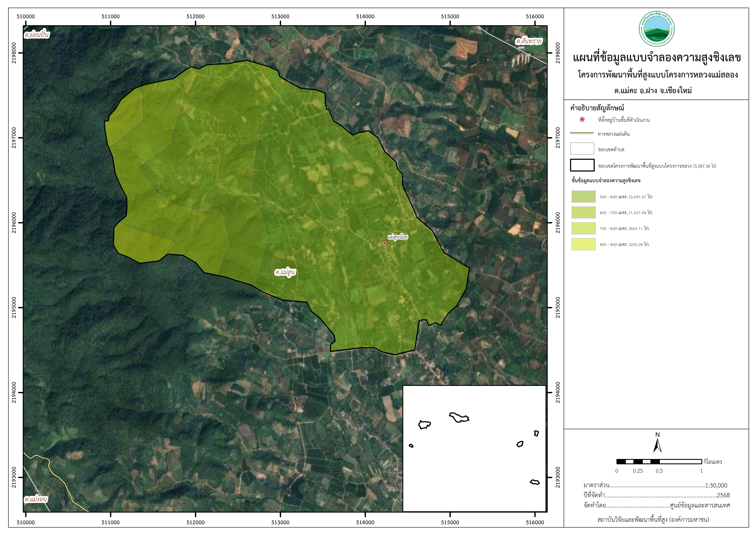Click the heading 'ชั้นข้อมูลแบบจำลองความสูงเชิงเลข'
This screenshot has width=756, height=535.
[606, 180]
